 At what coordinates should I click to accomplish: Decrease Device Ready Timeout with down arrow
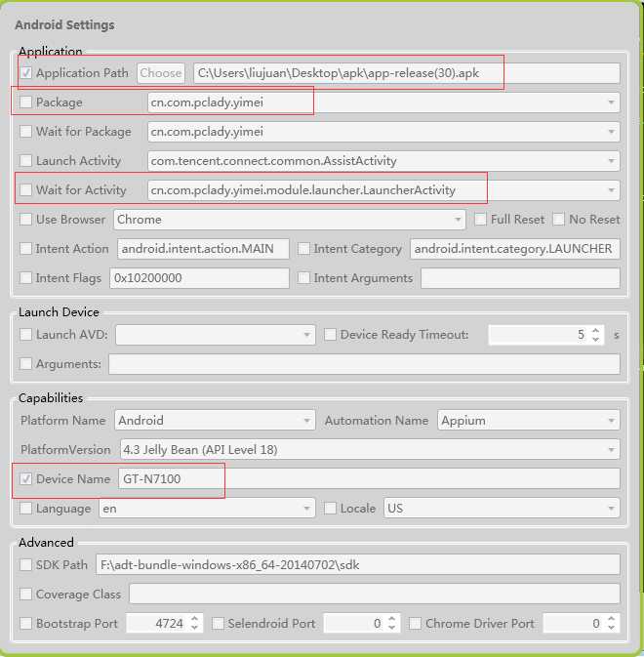(x=595, y=339)
